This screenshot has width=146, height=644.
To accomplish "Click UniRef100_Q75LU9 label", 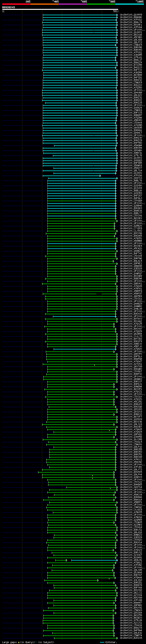I will [x=131, y=620].
